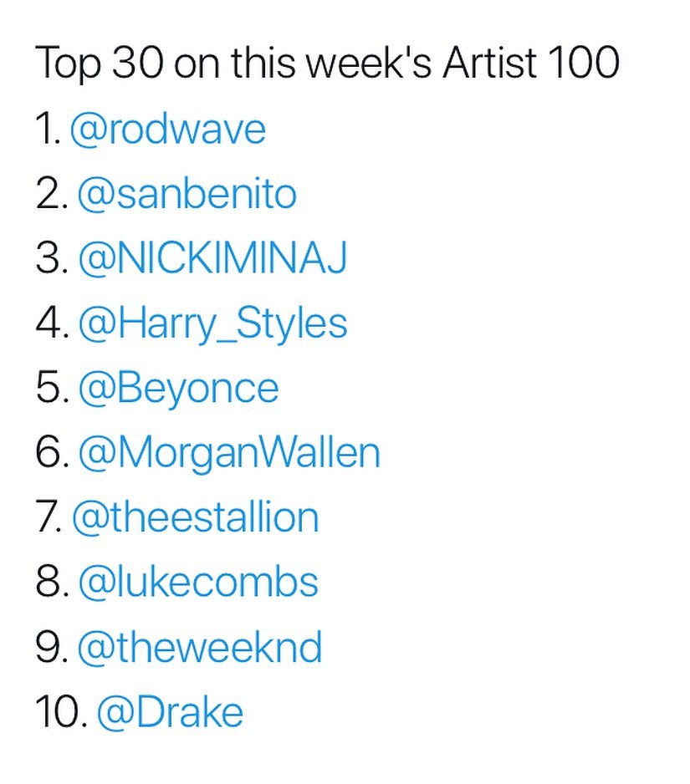Viewport: 690px width, 784px height.
Task: Select the @lukecombs mention link
Action: tap(197, 583)
